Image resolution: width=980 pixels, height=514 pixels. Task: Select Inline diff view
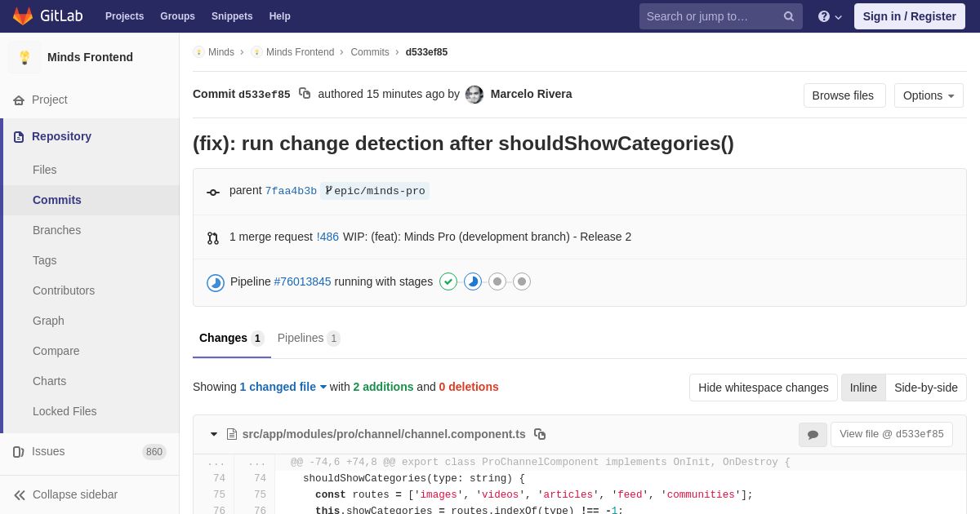coord(863,388)
